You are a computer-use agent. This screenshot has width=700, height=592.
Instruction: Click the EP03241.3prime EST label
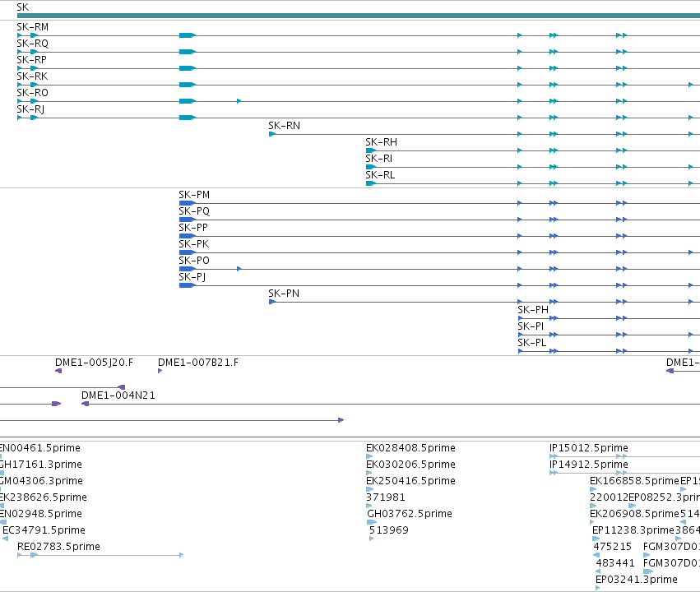tap(637, 580)
